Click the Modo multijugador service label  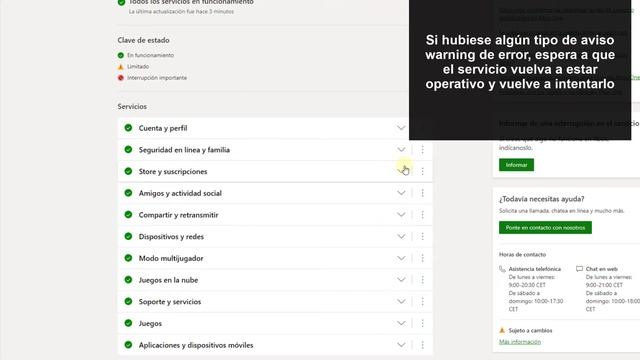pyautogui.click(x=171, y=258)
